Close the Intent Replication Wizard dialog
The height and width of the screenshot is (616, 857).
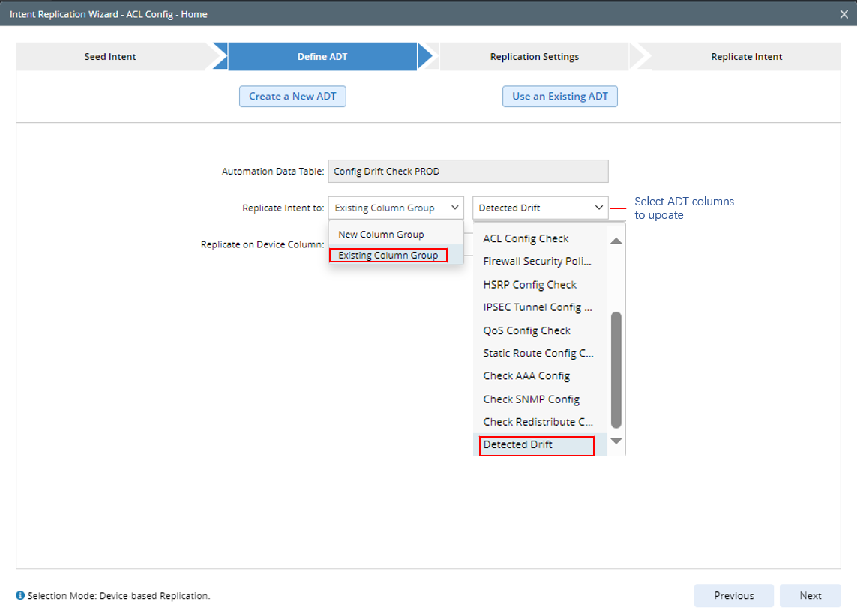click(844, 14)
